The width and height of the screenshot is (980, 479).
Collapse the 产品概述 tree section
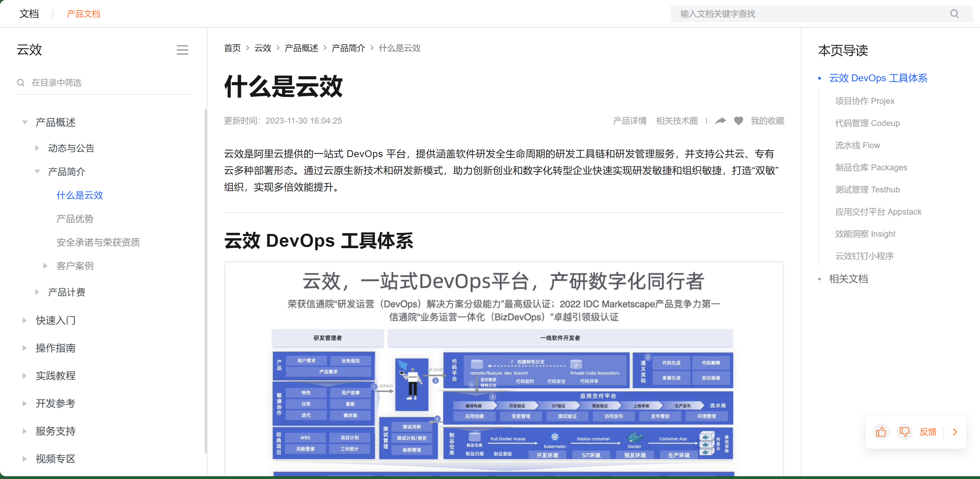click(x=25, y=122)
